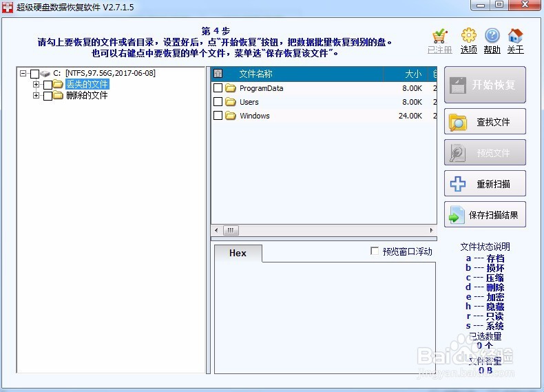
Task: Select the Users row name
Action: tap(249, 102)
